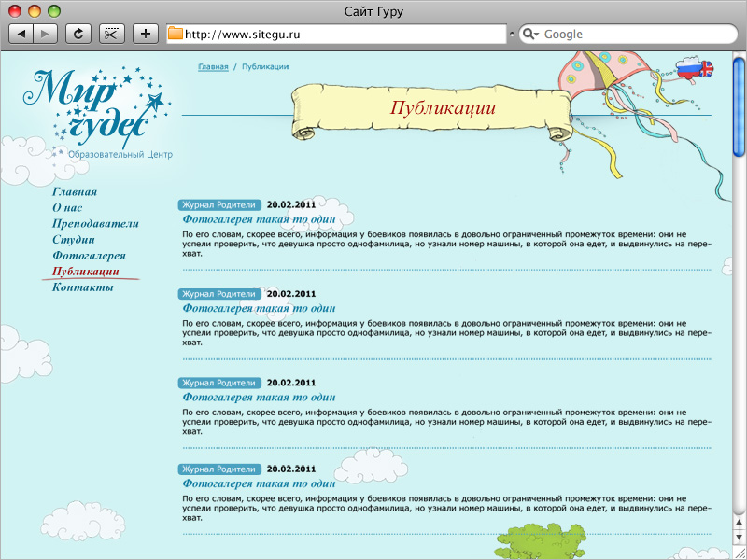747x560 pixels.
Task: Click the site favicon in the address bar
Action: (176, 34)
